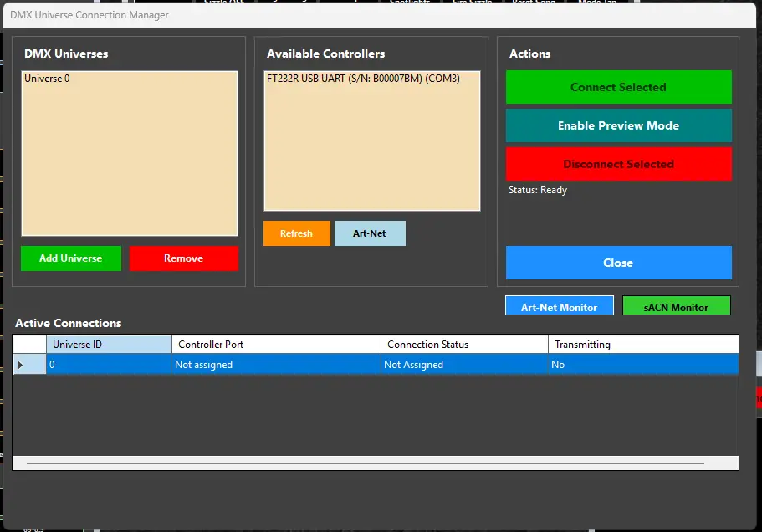Click the Connection Status column header

464,345
